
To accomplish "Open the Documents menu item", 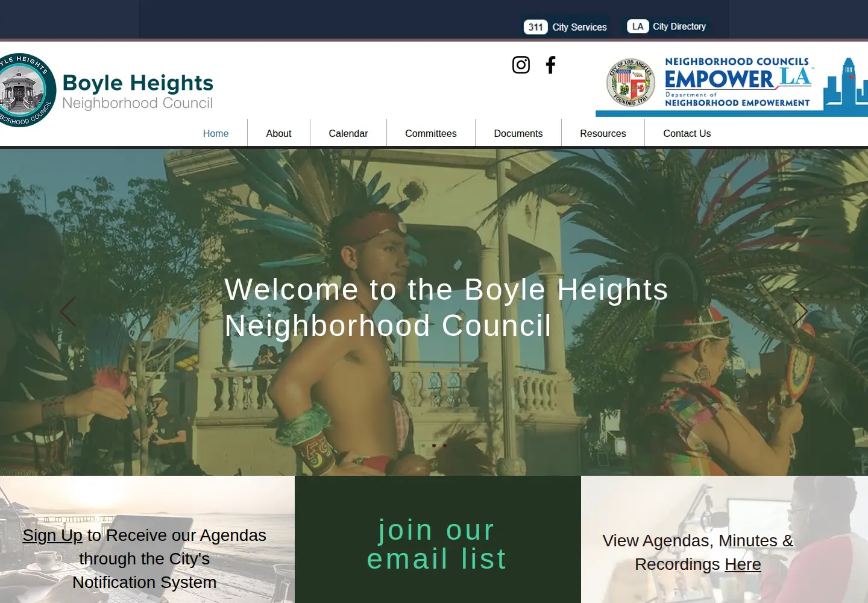I will coord(518,133).
